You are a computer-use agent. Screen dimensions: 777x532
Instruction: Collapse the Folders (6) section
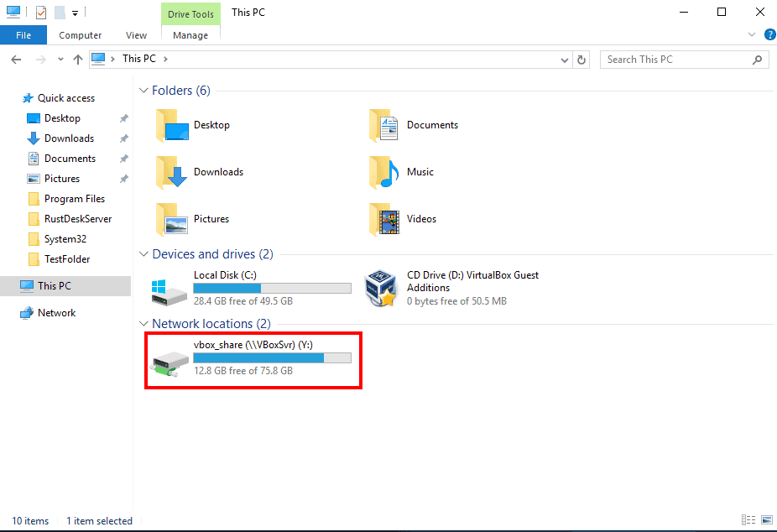[x=143, y=90]
